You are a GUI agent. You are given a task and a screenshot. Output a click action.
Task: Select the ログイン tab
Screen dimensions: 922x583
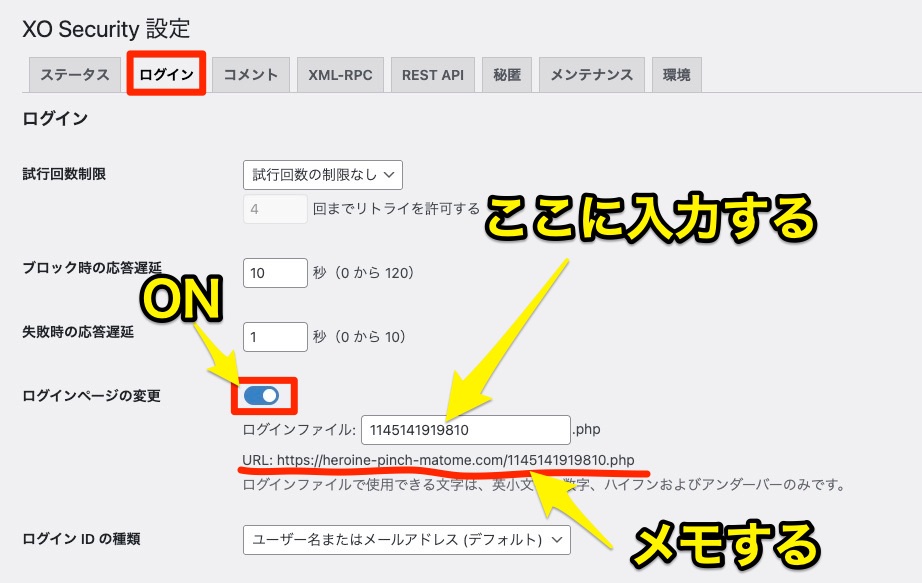(167, 75)
